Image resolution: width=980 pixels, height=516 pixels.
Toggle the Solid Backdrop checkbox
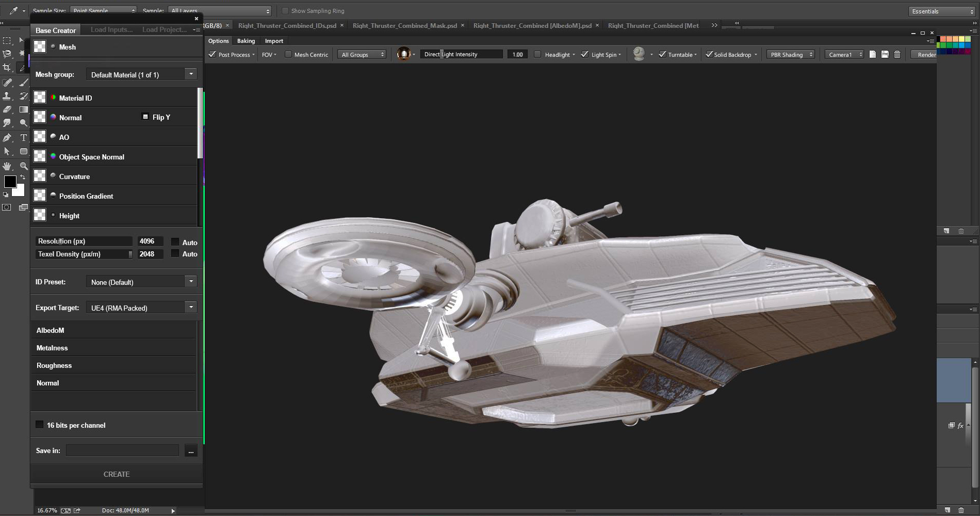coord(709,54)
